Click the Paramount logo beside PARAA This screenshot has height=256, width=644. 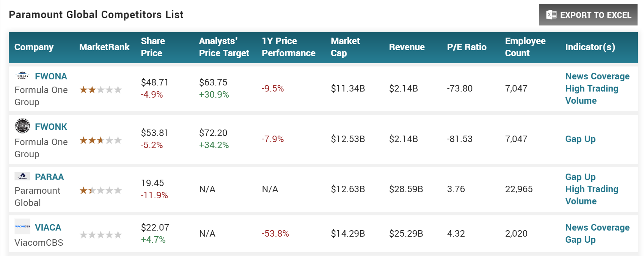pos(22,176)
